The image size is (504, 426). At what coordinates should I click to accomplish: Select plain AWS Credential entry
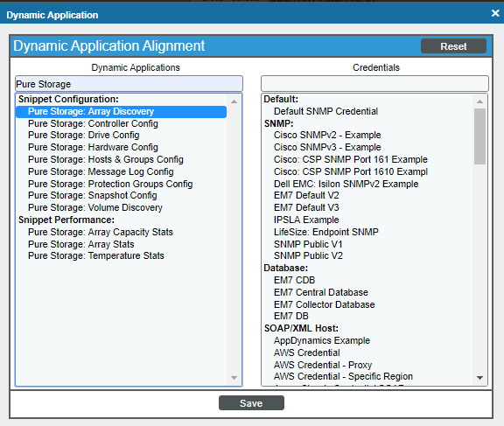[306, 353]
